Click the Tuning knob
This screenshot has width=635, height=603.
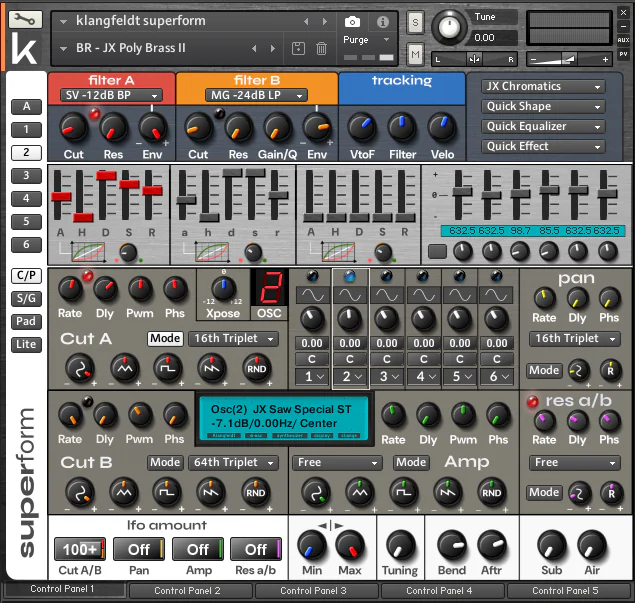point(401,545)
